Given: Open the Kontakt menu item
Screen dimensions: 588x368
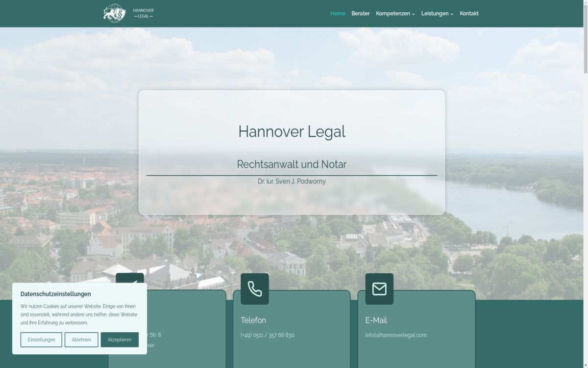Looking at the screenshot, I should [x=469, y=13].
